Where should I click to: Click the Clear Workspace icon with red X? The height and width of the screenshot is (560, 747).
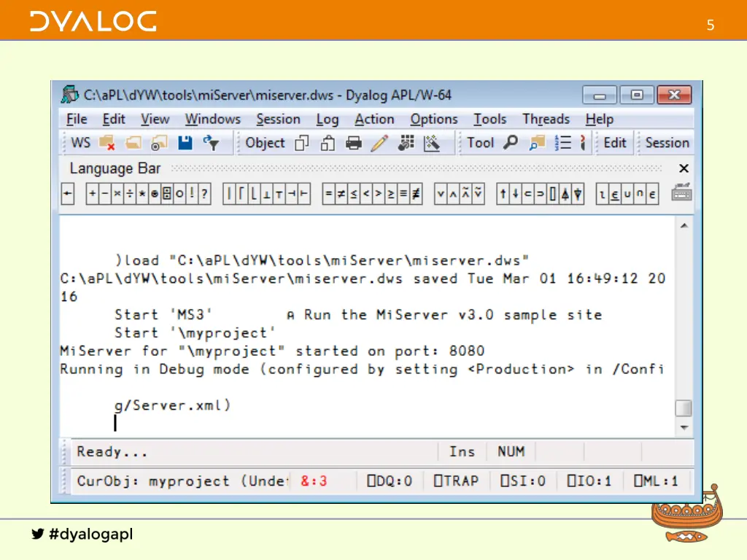point(107,143)
